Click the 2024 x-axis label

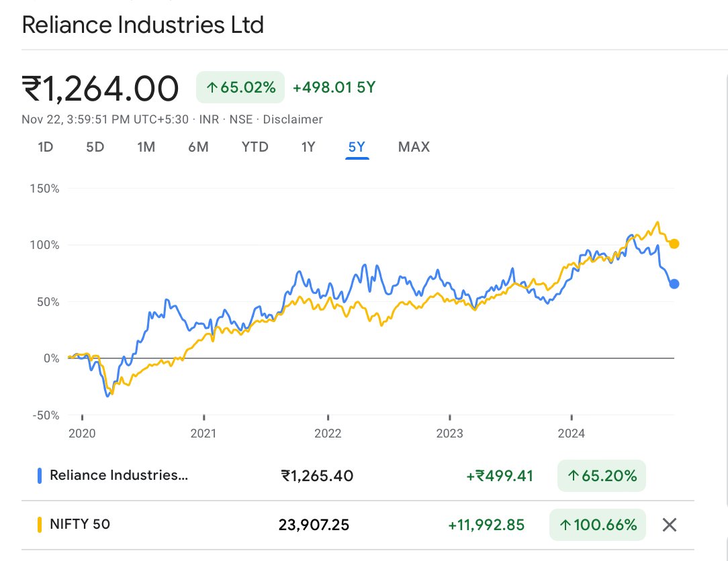point(571,433)
